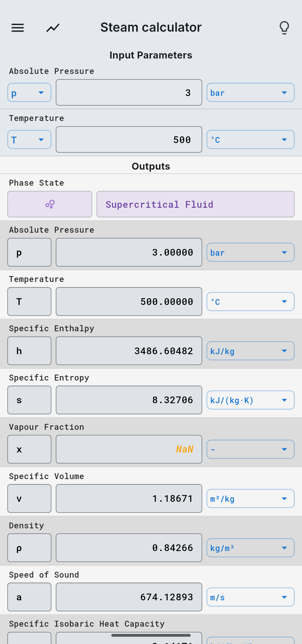Viewport: 302px width, 644px height.
Task: Change input pressure unit from bar
Action: (251, 92)
